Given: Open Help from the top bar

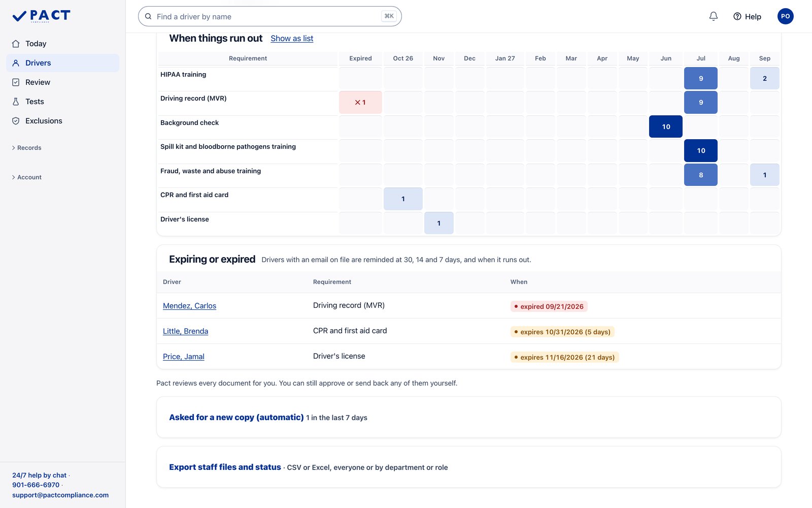Looking at the screenshot, I should 748,16.
